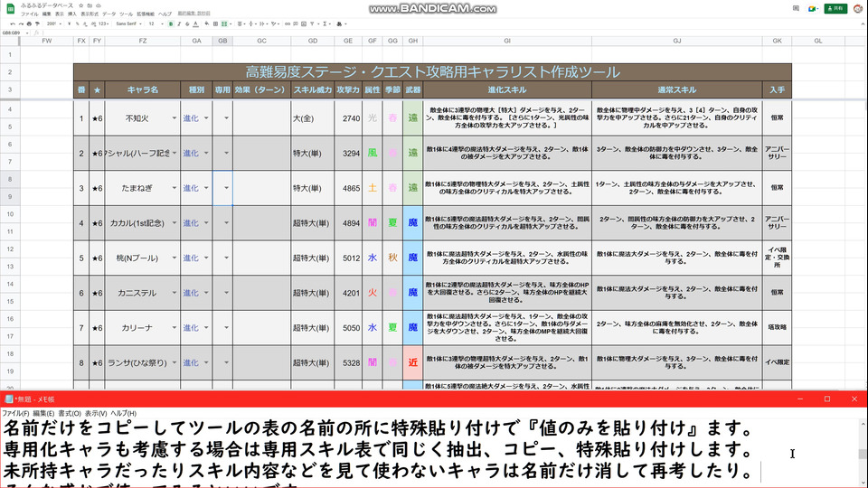Open the データ menu in Sheets
This screenshot has height=488, width=868.
(109, 14)
